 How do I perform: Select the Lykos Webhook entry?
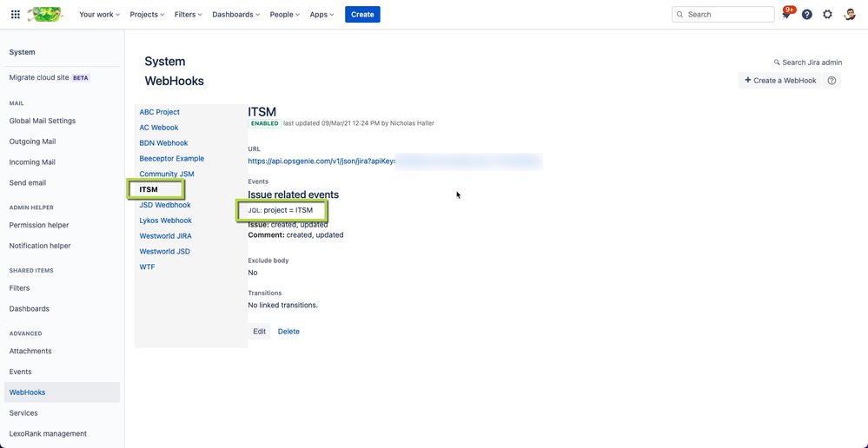[x=165, y=221]
